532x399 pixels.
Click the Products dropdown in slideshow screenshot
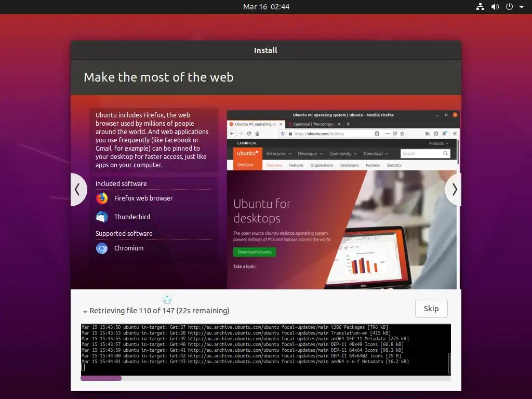(x=438, y=143)
